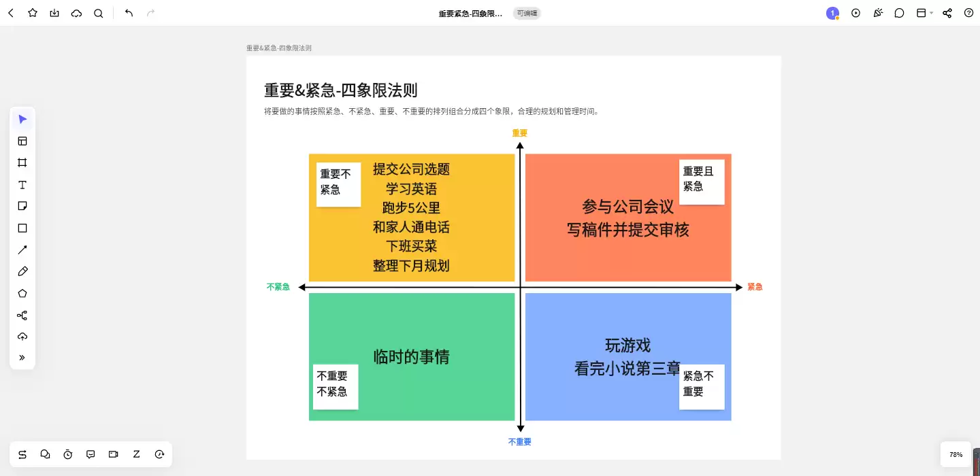Select the Text tool in left toolbar
The image size is (980, 476).
(22, 185)
